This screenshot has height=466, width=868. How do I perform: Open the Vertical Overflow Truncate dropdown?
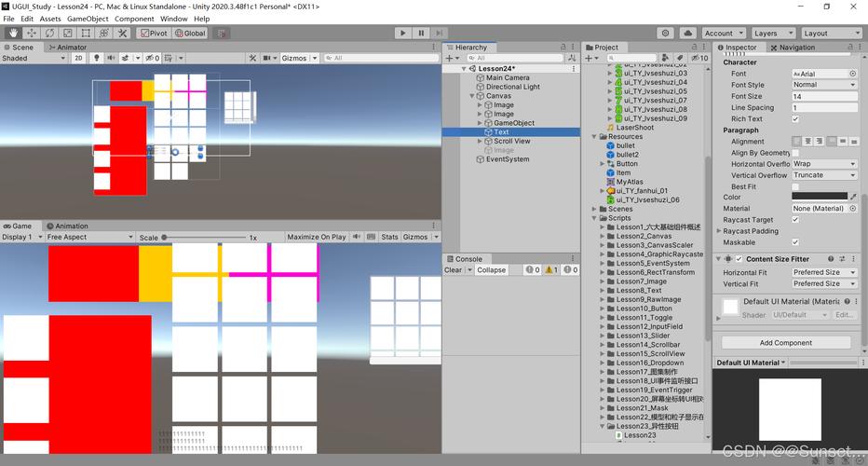pos(824,175)
